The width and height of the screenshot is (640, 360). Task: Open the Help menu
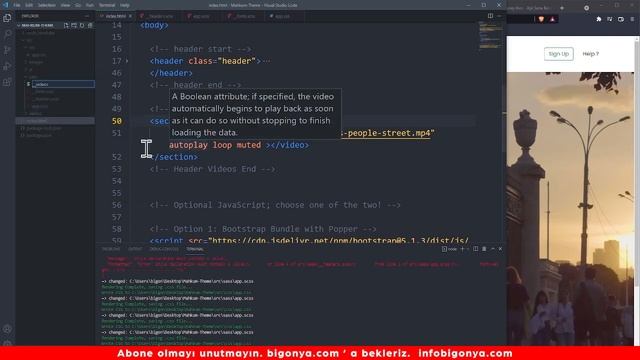(x=125, y=5)
